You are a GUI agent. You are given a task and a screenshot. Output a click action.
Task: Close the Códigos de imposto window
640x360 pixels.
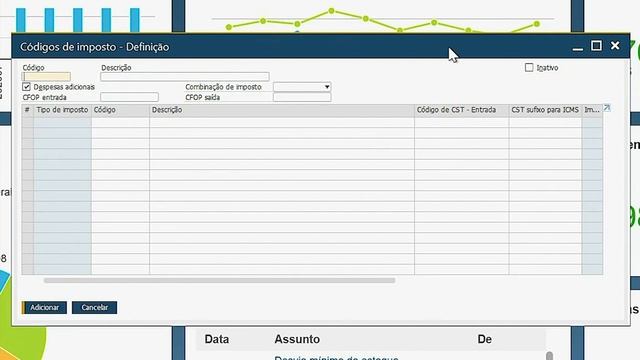[615, 46]
